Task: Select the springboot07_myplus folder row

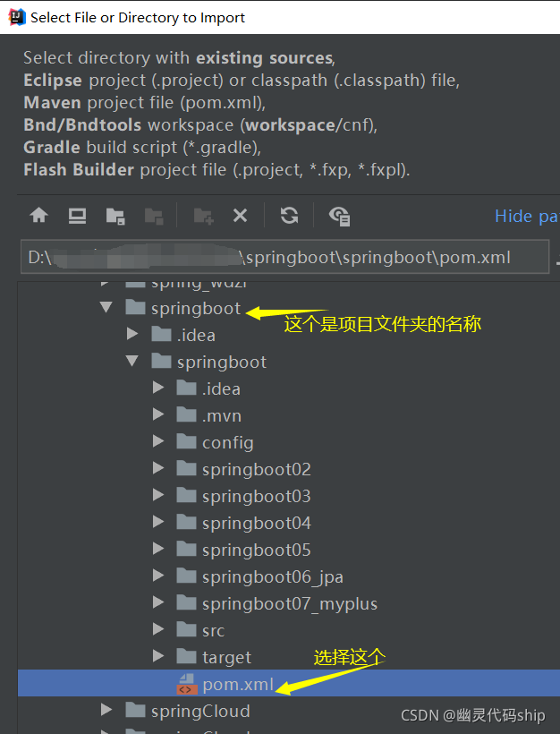Action: pos(289,603)
